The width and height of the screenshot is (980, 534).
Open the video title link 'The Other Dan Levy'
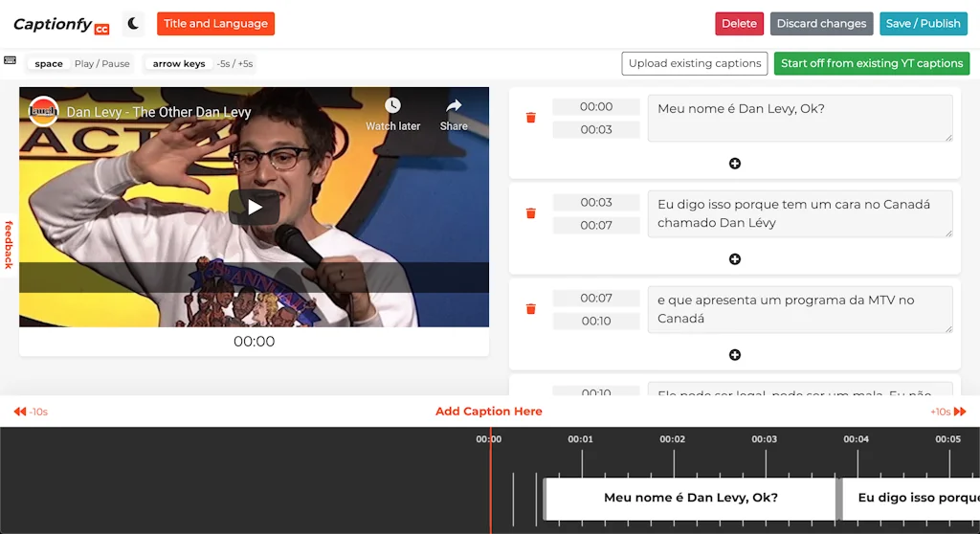point(159,112)
